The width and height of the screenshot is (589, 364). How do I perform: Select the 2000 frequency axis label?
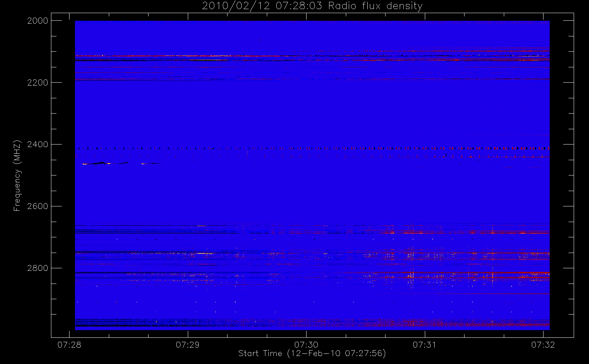[37, 21]
